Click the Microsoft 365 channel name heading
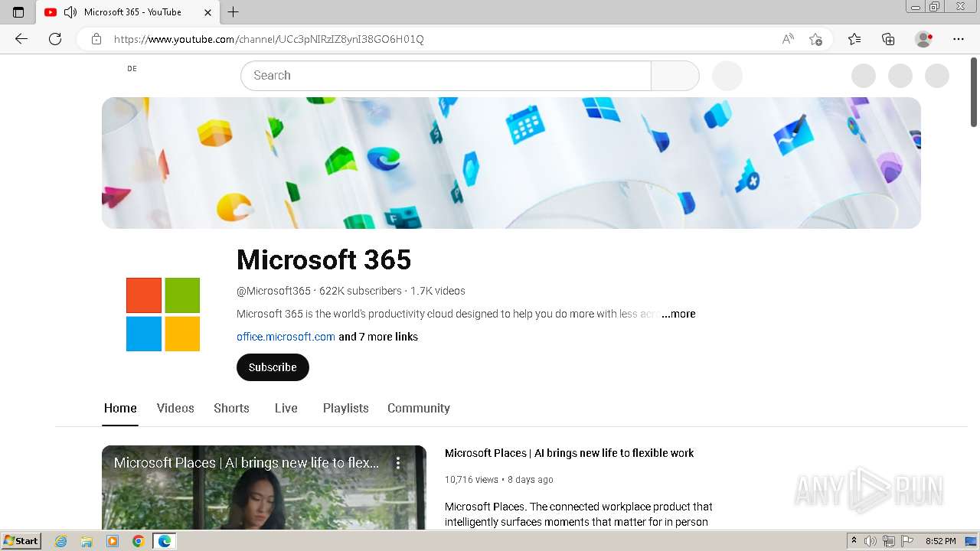 (x=324, y=260)
